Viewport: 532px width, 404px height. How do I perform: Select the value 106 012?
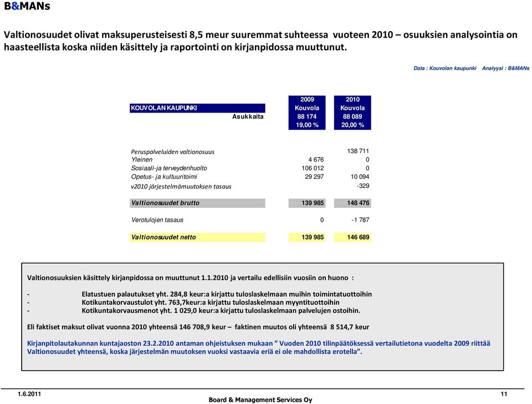pyautogui.click(x=313, y=168)
